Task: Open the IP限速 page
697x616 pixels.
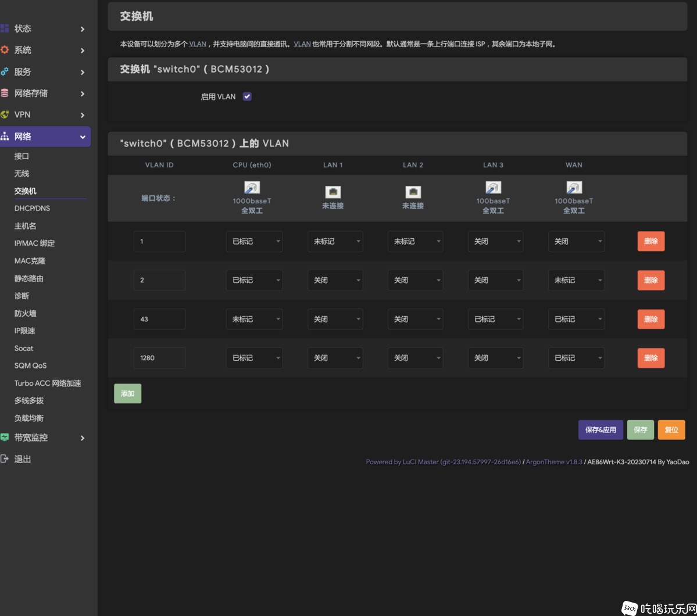Action: 24,331
